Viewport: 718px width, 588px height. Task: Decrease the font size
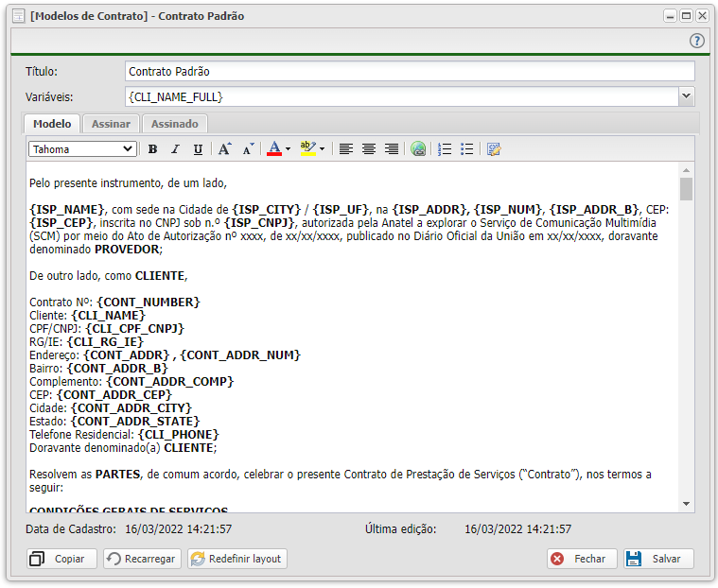(248, 149)
